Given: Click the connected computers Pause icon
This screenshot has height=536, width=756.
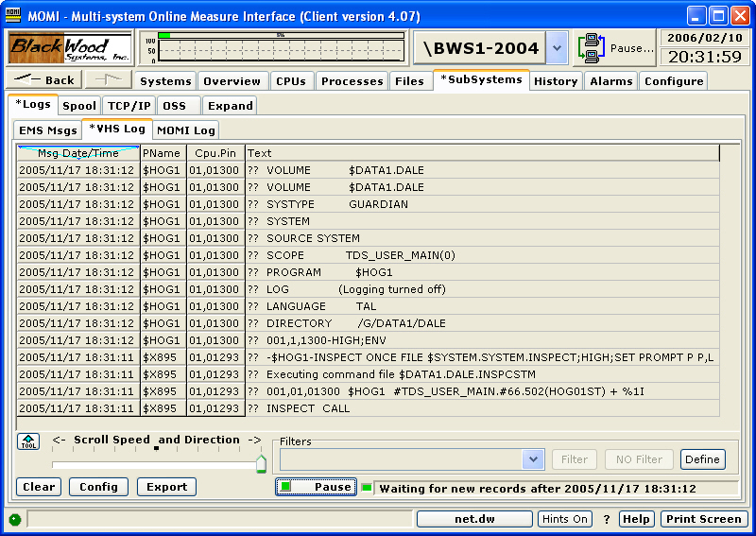Looking at the screenshot, I should coord(592,48).
